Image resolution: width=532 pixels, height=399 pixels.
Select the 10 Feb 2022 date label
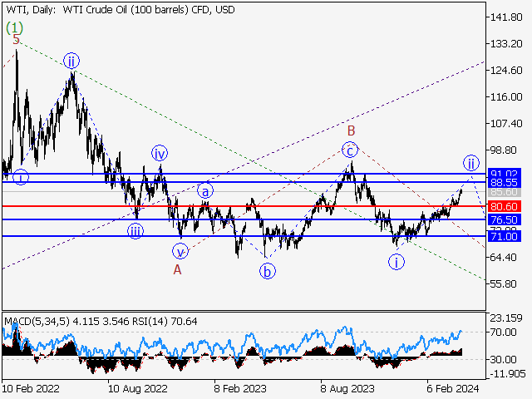coord(32,388)
